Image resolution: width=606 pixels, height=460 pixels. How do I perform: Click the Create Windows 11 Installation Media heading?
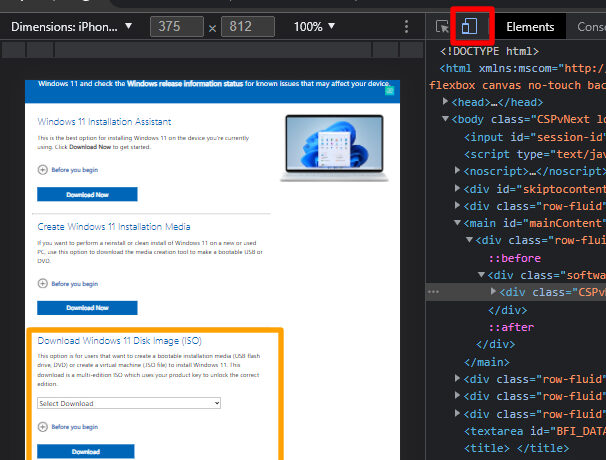point(114,227)
